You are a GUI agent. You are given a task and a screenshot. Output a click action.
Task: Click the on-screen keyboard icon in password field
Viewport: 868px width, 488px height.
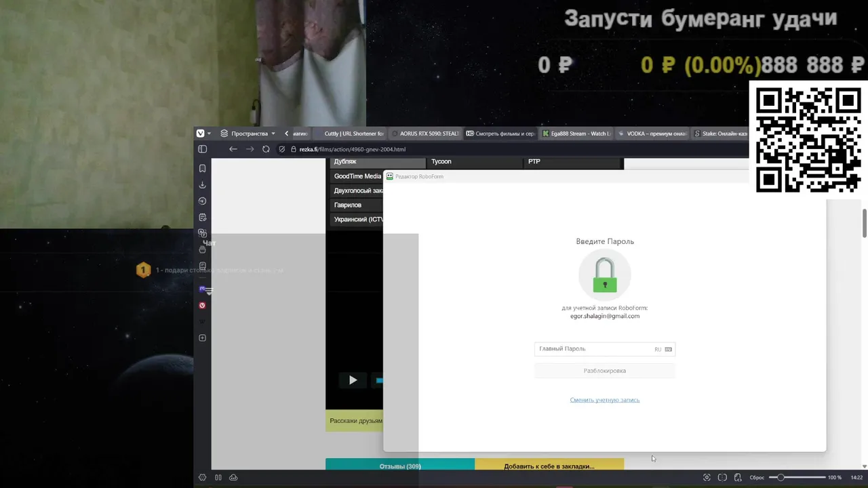click(668, 349)
